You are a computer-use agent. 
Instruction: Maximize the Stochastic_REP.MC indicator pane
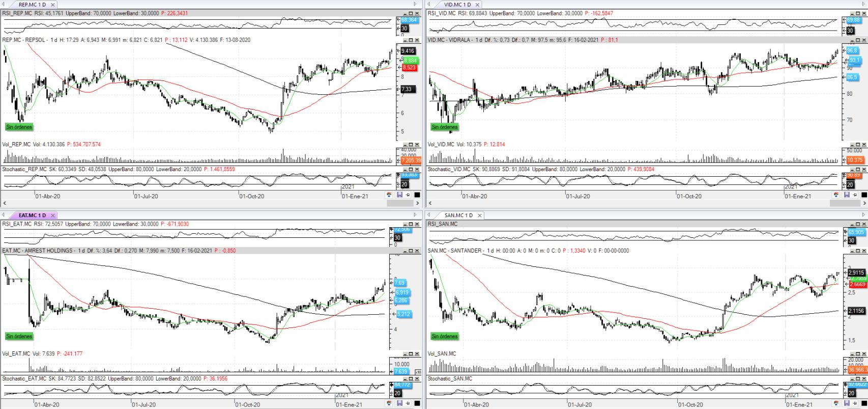point(411,170)
